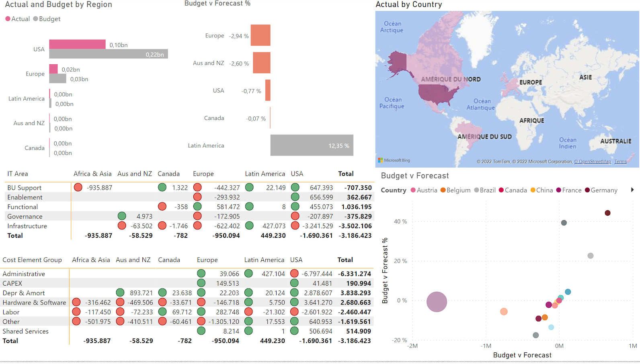The width and height of the screenshot is (640, 364).
Task: Click the Microsoft Bing logo
Action: pyautogui.click(x=394, y=160)
